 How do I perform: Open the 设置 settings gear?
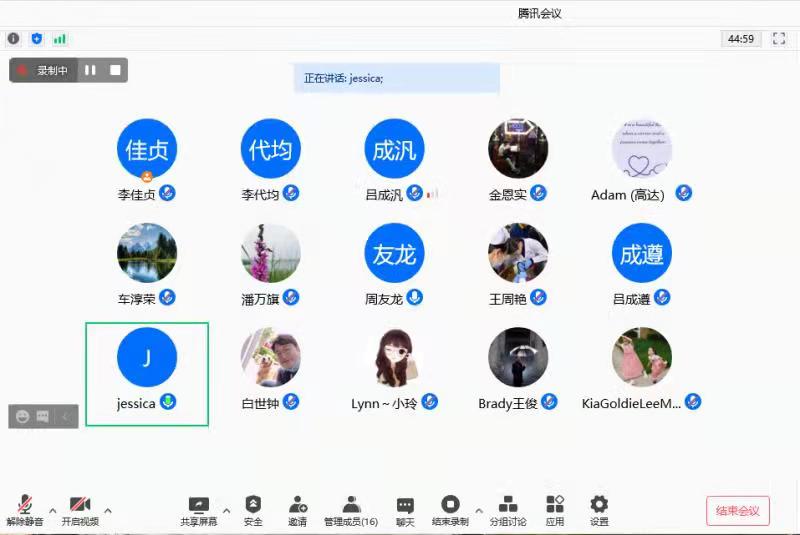coord(599,510)
